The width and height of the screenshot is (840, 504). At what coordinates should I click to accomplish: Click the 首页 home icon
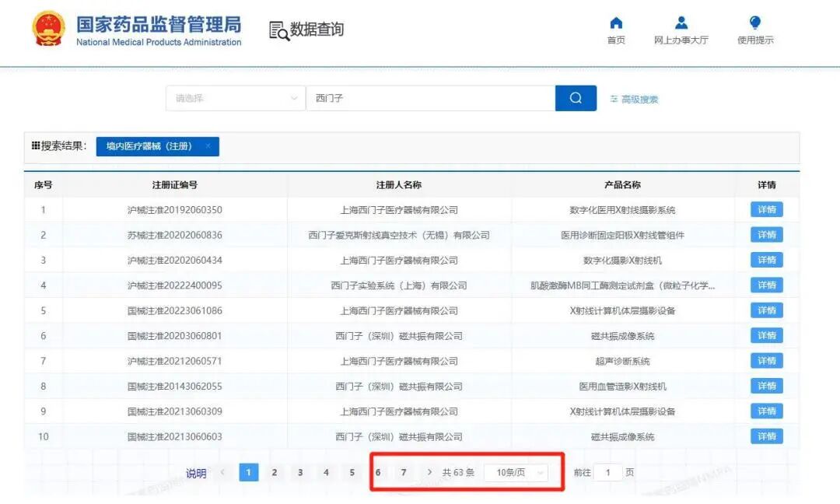pyautogui.click(x=615, y=24)
